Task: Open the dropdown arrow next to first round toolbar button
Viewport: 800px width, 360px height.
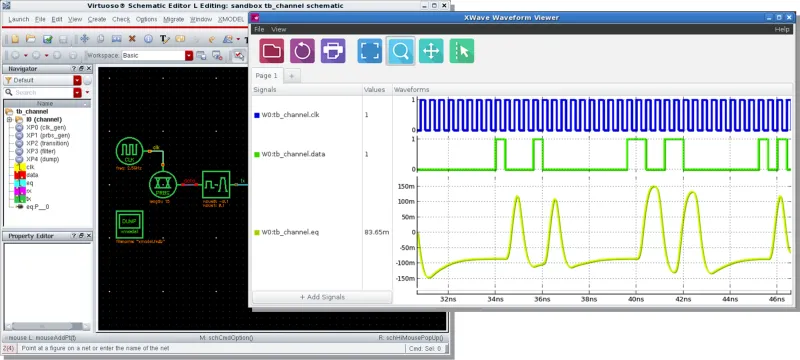Action: [x=26, y=56]
